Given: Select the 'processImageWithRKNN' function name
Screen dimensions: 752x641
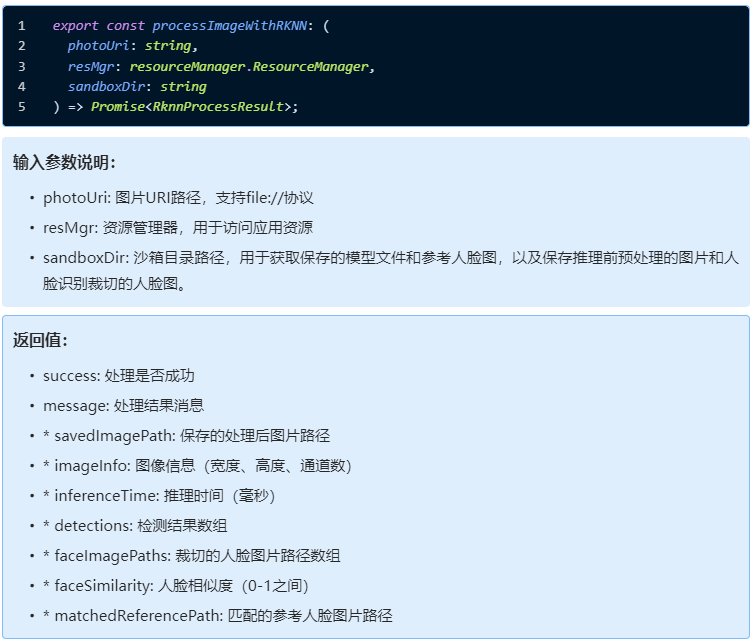Looking at the screenshot, I should (230, 26).
